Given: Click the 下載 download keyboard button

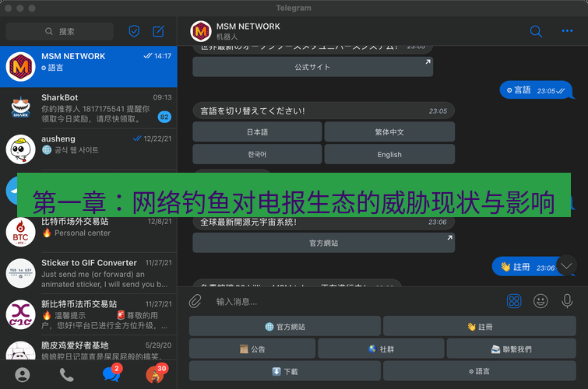Looking at the screenshot, I should 285,371.
